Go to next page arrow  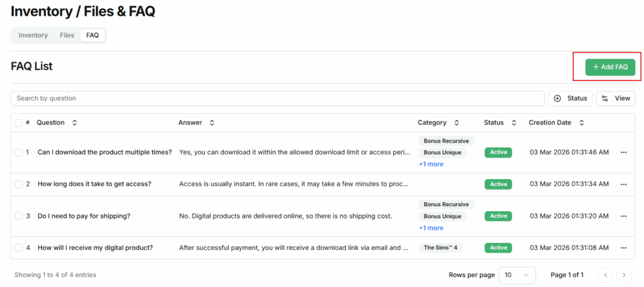[x=624, y=275]
